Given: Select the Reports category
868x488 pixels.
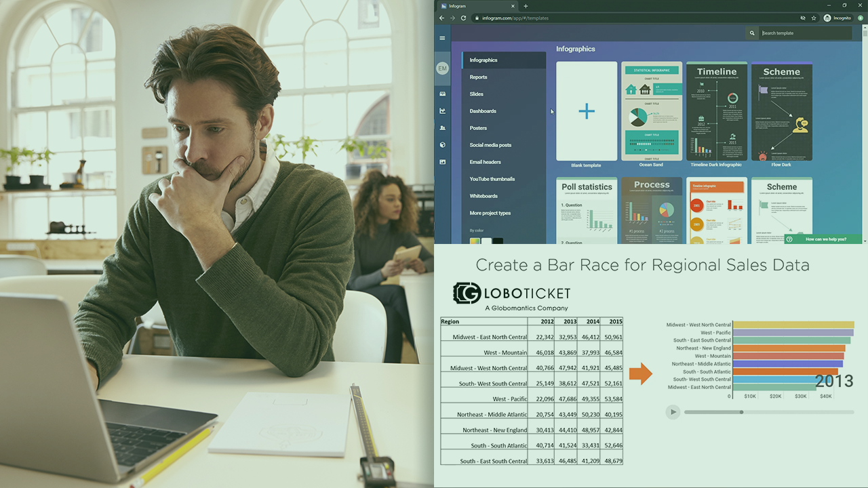Looking at the screenshot, I should point(479,77).
